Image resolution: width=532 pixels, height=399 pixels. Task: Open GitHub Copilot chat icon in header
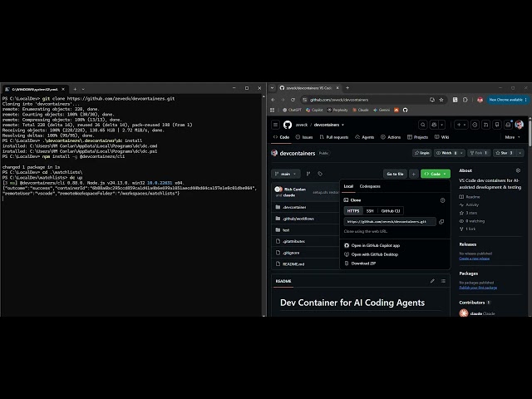click(434, 125)
